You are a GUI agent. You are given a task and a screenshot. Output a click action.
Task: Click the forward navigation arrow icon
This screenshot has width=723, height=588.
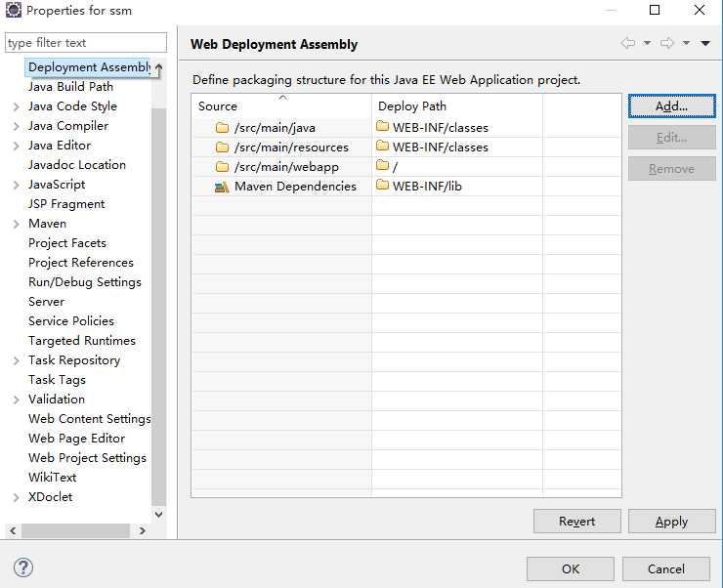(x=667, y=43)
